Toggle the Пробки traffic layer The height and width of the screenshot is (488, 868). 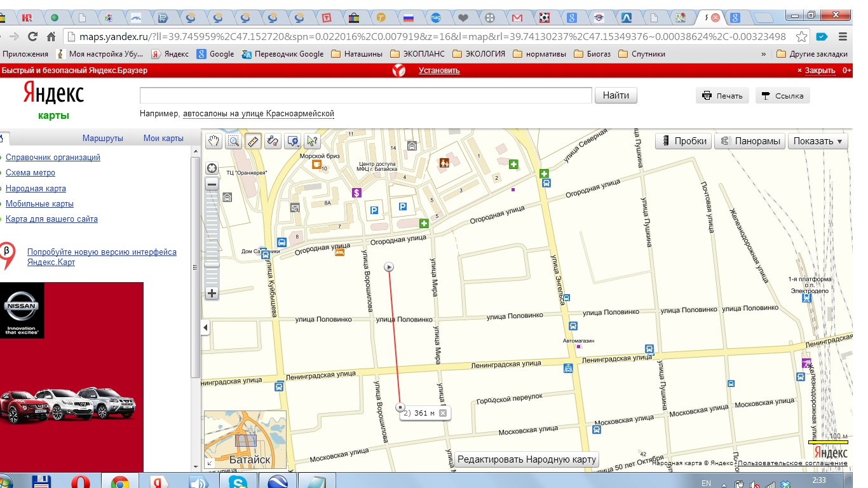pyautogui.click(x=682, y=141)
